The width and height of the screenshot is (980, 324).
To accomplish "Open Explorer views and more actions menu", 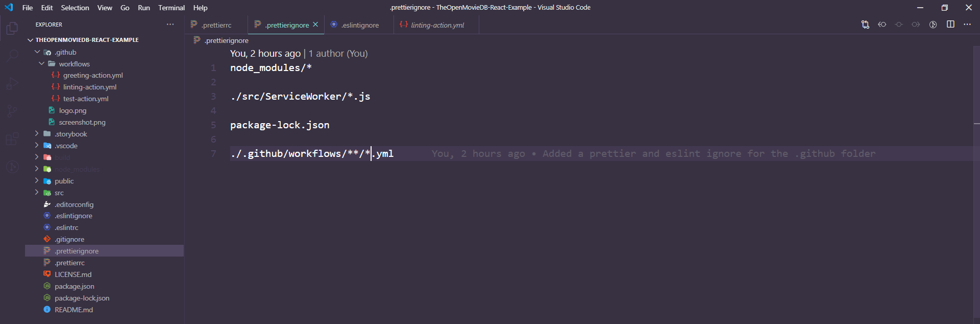I will tap(170, 25).
